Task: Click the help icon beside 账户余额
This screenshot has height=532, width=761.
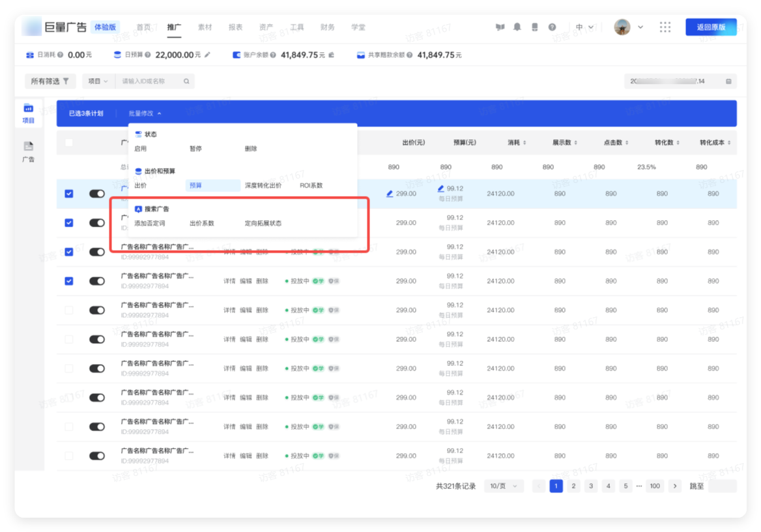Action: point(273,55)
